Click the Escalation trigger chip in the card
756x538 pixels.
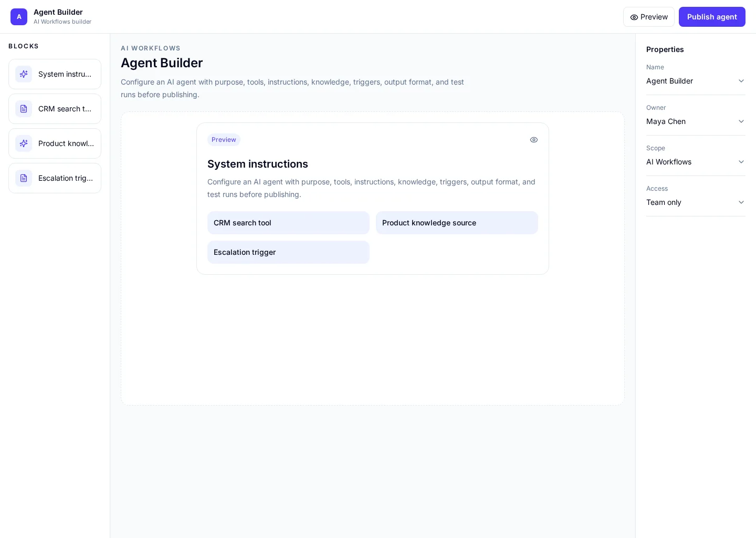coord(288,252)
